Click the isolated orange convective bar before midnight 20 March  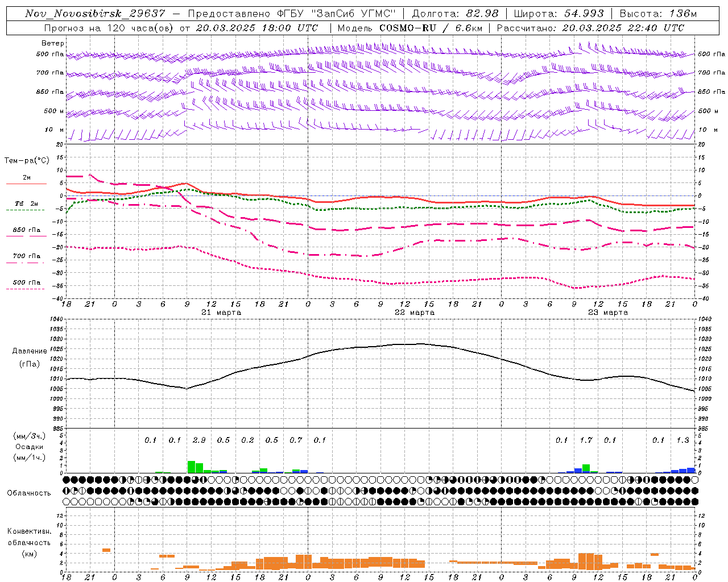[x=106, y=550]
